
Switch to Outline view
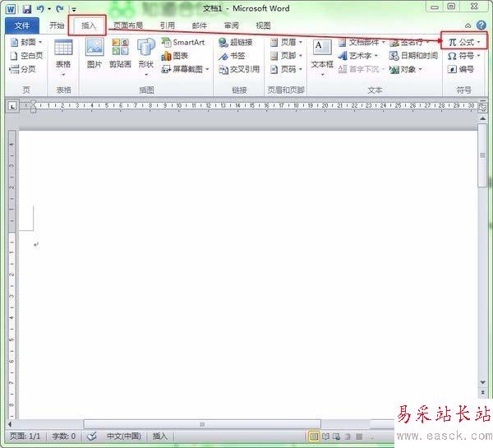pos(348,436)
